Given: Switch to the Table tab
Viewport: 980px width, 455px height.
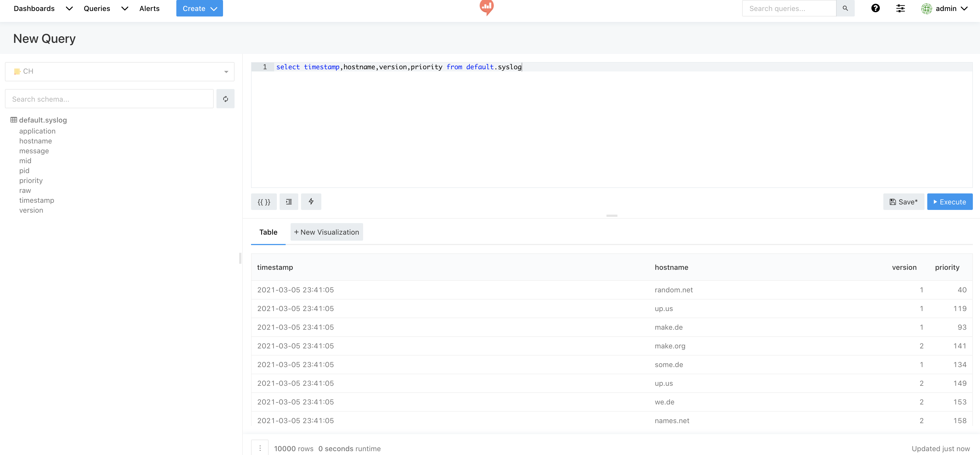Looking at the screenshot, I should point(268,232).
